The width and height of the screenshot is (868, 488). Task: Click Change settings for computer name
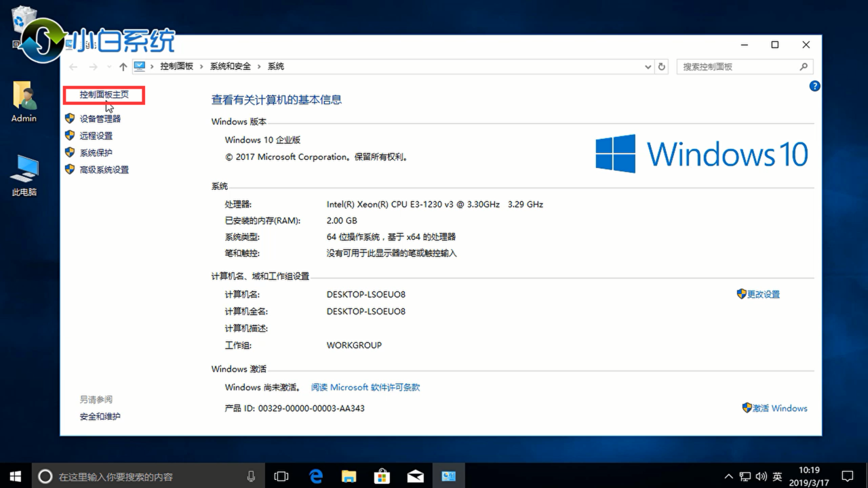764,294
